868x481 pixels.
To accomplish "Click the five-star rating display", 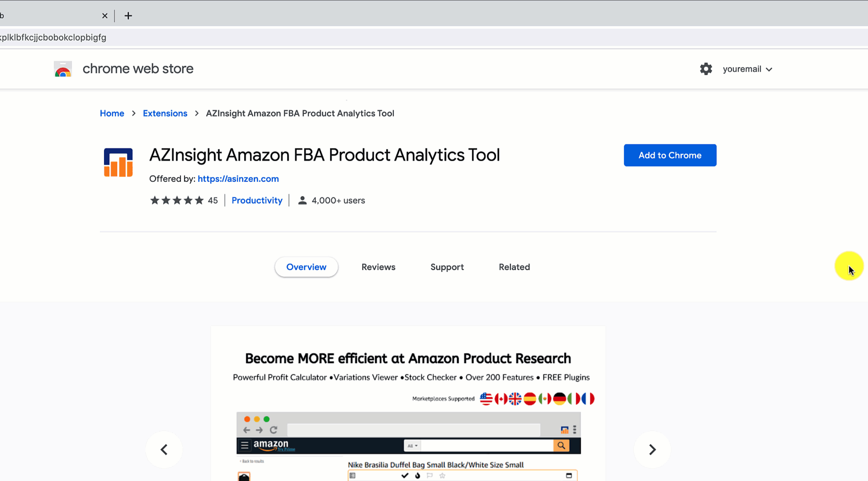I will click(x=177, y=200).
